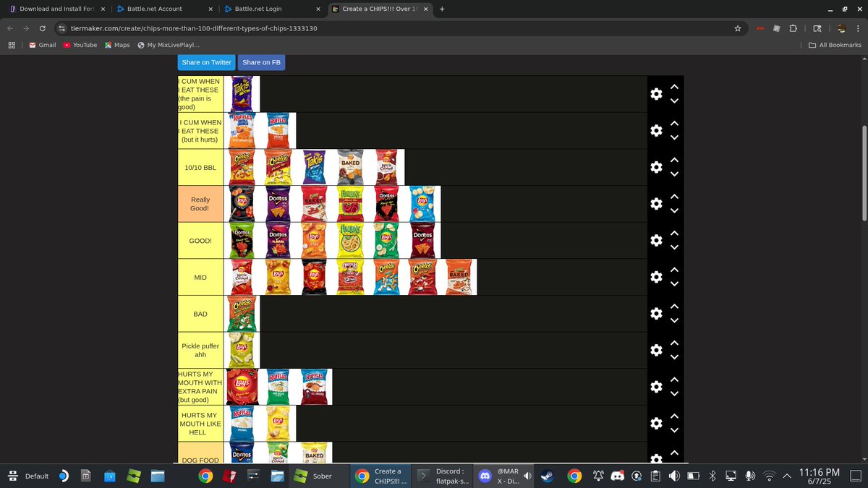Switch to the Download and Install Fort... tab
The width and height of the screenshot is (868, 488).
tap(56, 9)
